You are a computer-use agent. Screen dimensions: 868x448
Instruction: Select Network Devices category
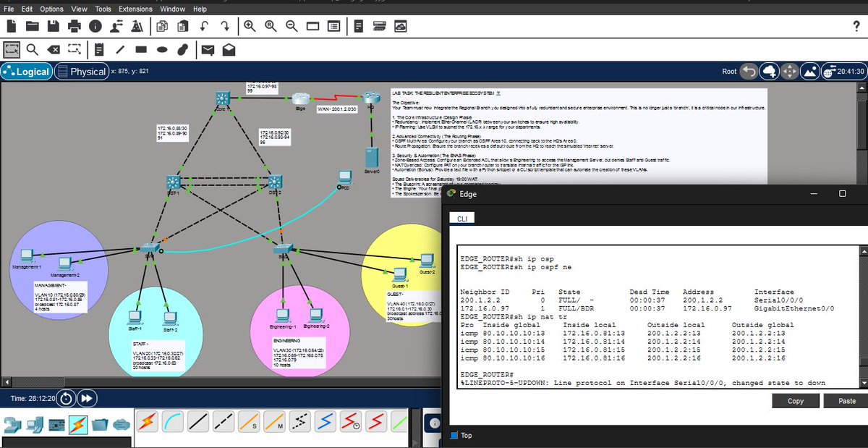tap(12, 423)
